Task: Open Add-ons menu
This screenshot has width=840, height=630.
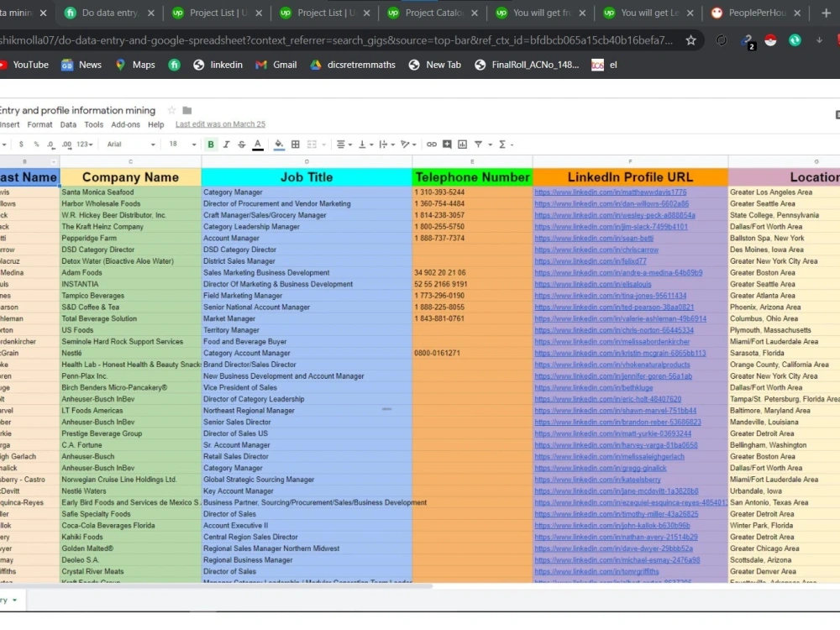Action: tap(125, 124)
